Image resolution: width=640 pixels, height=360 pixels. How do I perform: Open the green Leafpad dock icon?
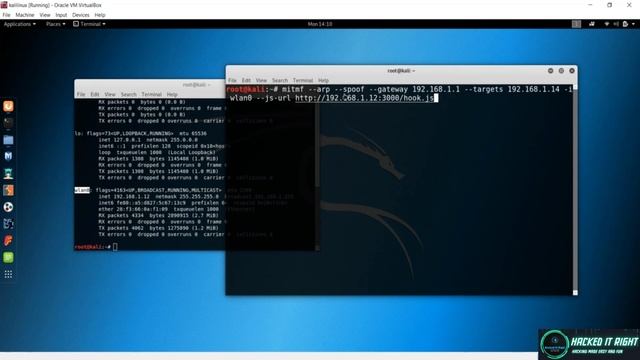(8, 257)
